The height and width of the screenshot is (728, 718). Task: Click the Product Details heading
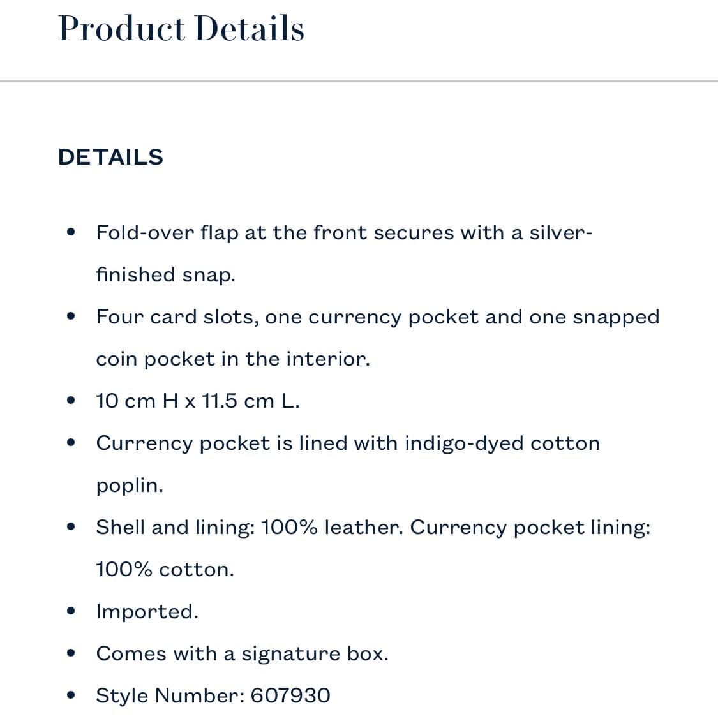coord(181,29)
